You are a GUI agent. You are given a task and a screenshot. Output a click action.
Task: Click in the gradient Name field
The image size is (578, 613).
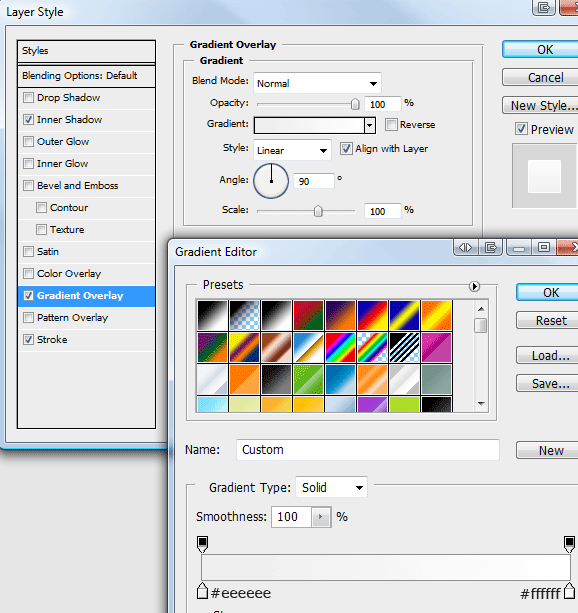pos(368,450)
